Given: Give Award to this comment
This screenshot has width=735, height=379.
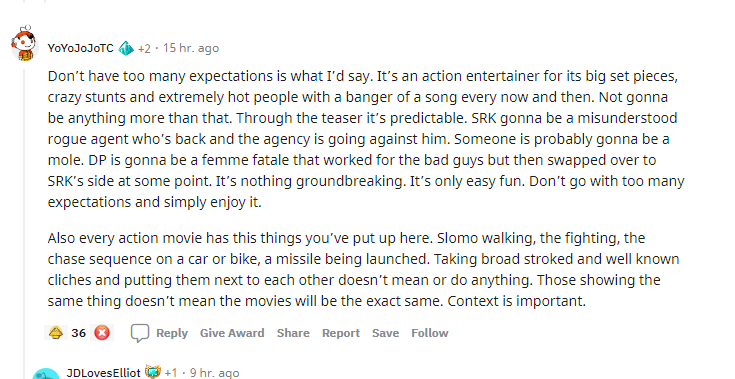Looking at the screenshot, I should click(232, 333).
